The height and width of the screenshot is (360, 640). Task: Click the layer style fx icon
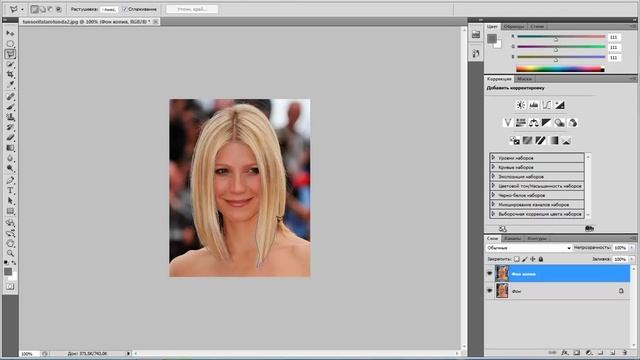click(564, 353)
